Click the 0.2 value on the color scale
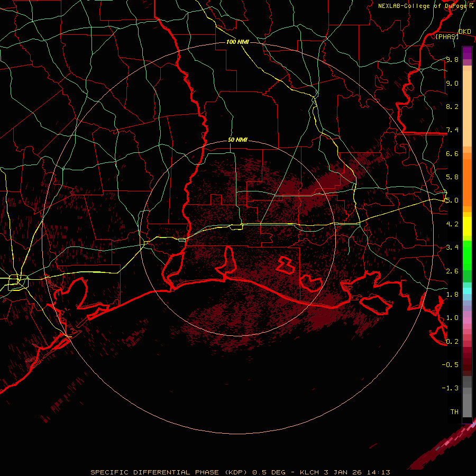 pos(452,342)
